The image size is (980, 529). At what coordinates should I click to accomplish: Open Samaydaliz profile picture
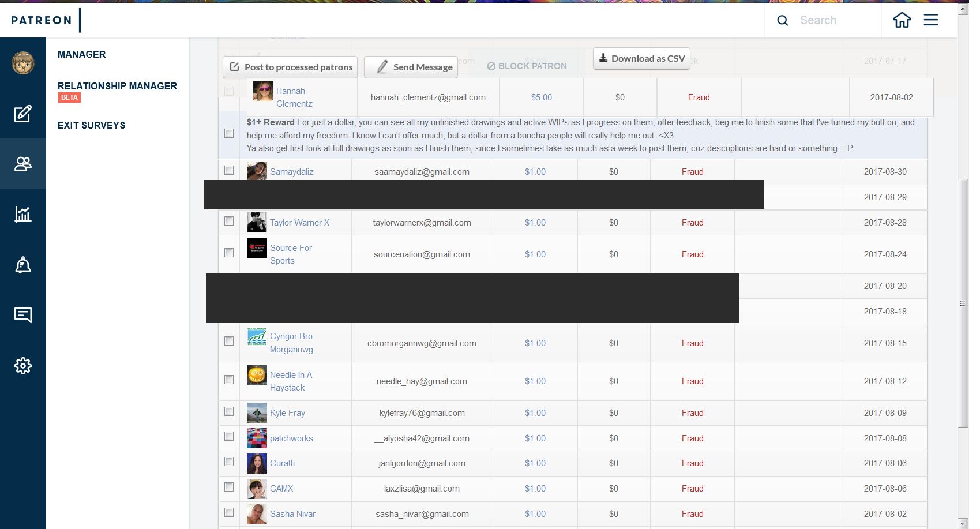pos(257,171)
